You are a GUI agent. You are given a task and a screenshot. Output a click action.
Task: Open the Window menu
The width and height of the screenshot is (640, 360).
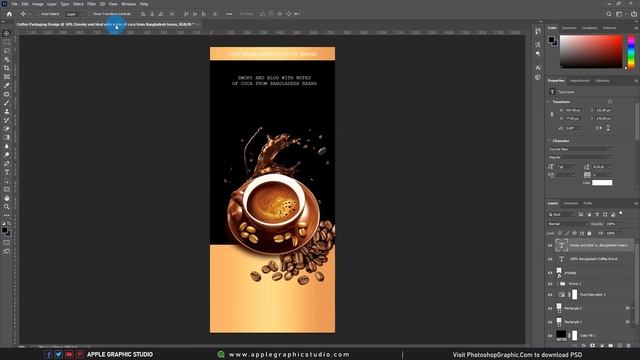coord(128,4)
